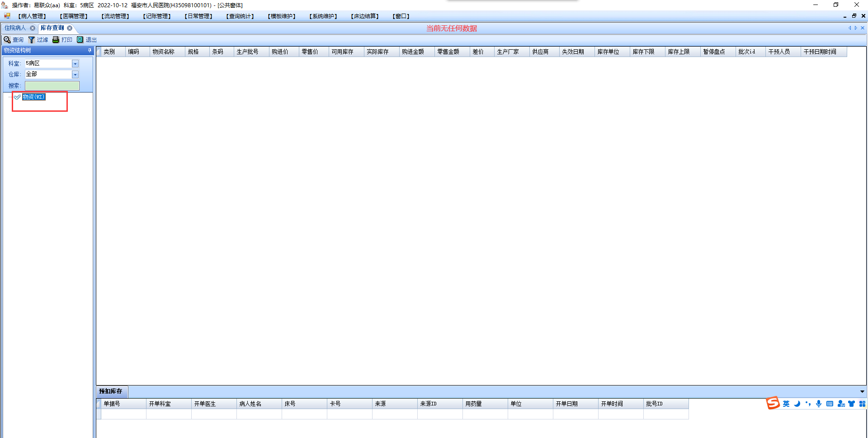The height and width of the screenshot is (438, 868).
Task: Open the 【模板维护】 menu
Action: (x=282, y=16)
